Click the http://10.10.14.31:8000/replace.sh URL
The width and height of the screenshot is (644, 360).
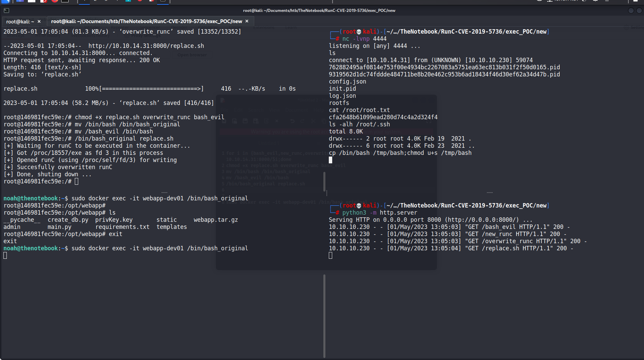click(x=146, y=46)
